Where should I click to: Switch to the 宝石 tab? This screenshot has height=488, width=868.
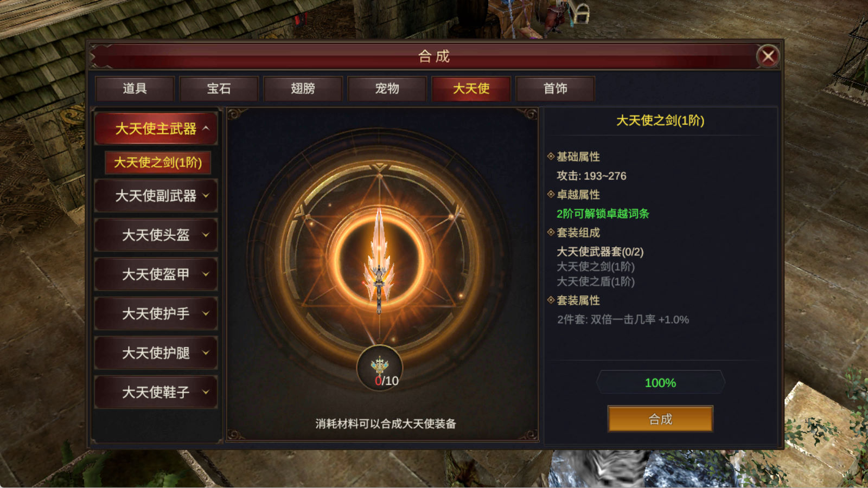coord(219,88)
